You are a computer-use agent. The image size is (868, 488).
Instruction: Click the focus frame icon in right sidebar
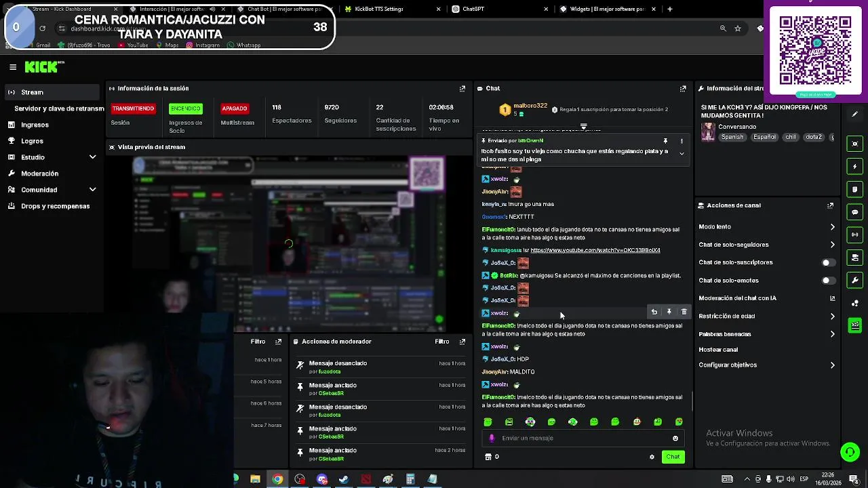(855, 144)
